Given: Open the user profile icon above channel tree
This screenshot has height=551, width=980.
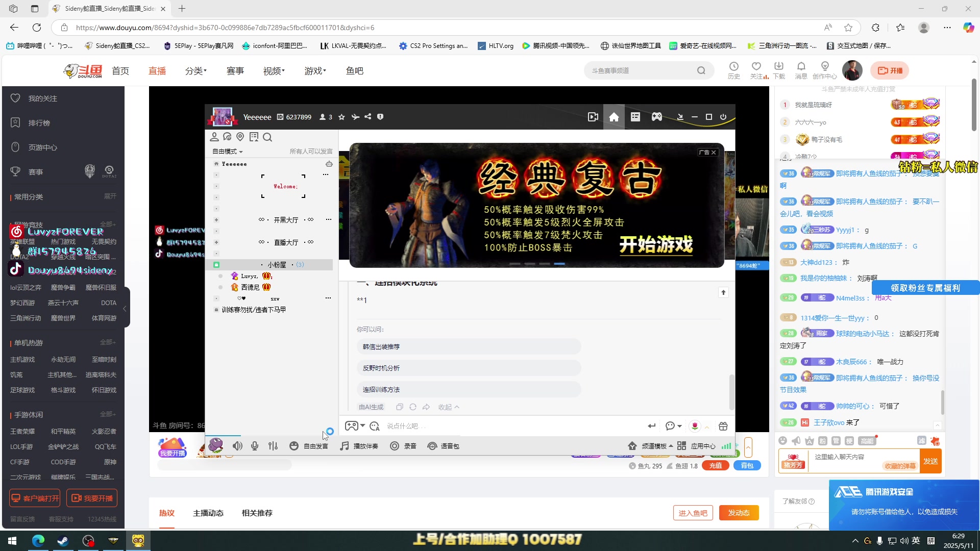Looking at the screenshot, I should pos(214,137).
